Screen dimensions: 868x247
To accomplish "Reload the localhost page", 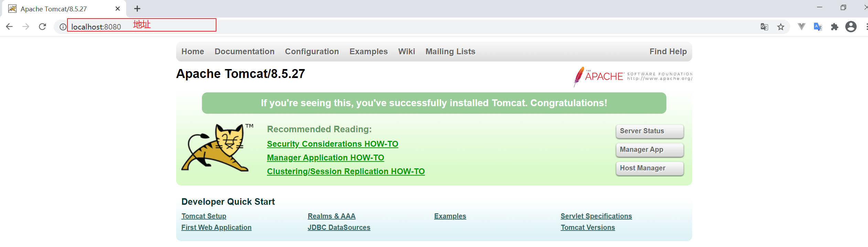I will (x=42, y=26).
